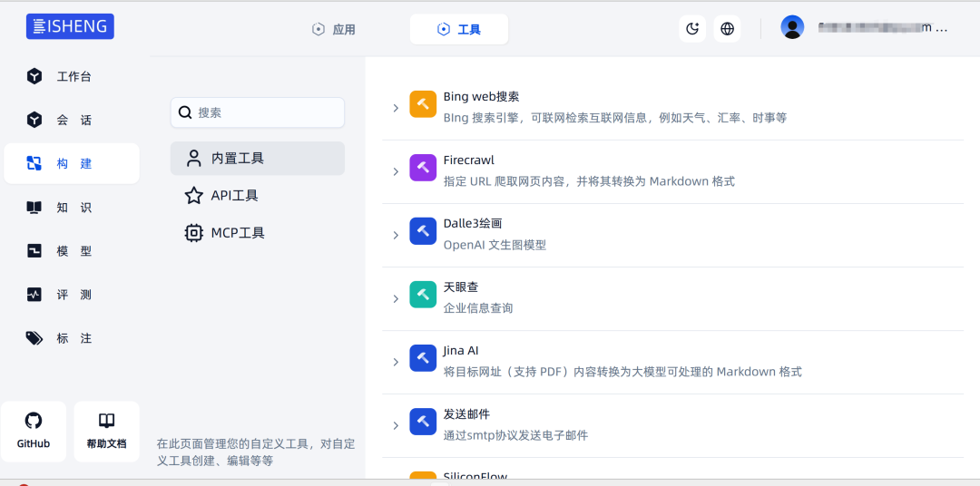Viewport: 980px width, 486px height.
Task: Select MCP工具 category
Action: pyautogui.click(x=258, y=233)
